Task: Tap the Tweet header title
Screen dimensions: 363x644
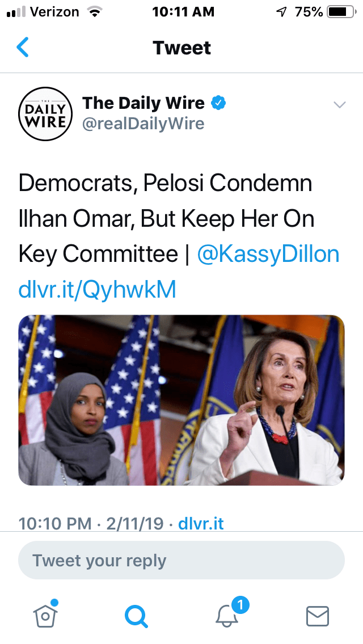Action: (x=181, y=48)
